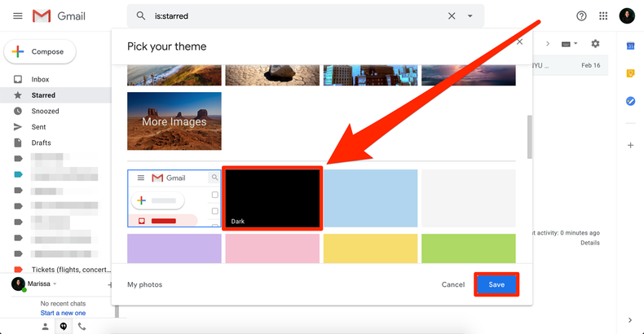Select the Dark theme swatch
The height and width of the screenshot is (334, 644).
(272, 198)
